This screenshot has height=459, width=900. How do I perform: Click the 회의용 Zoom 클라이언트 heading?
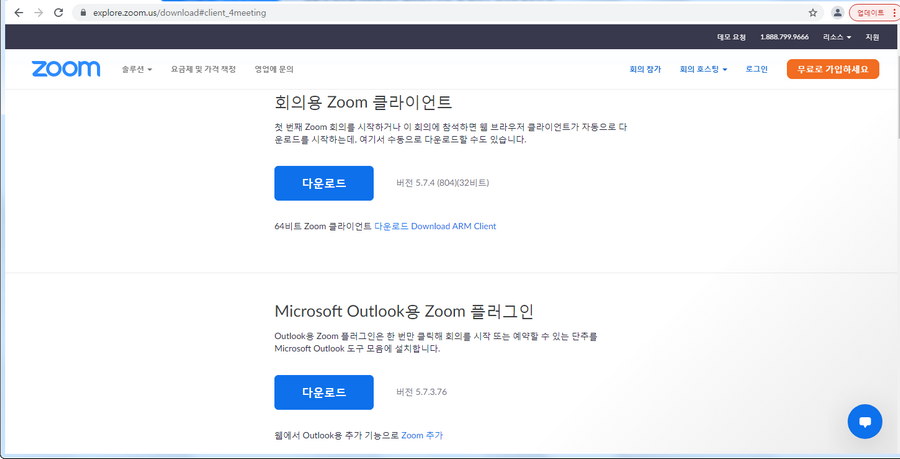(x=363, y=102)
